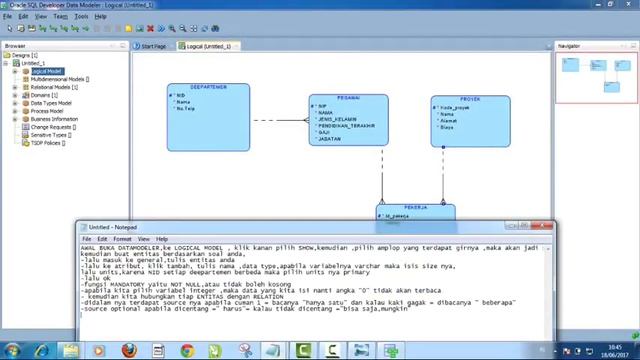Select Multidimensional Models in the tree
Image resolution: width=640 pixels, height=360 pixels.
(60, 80)
